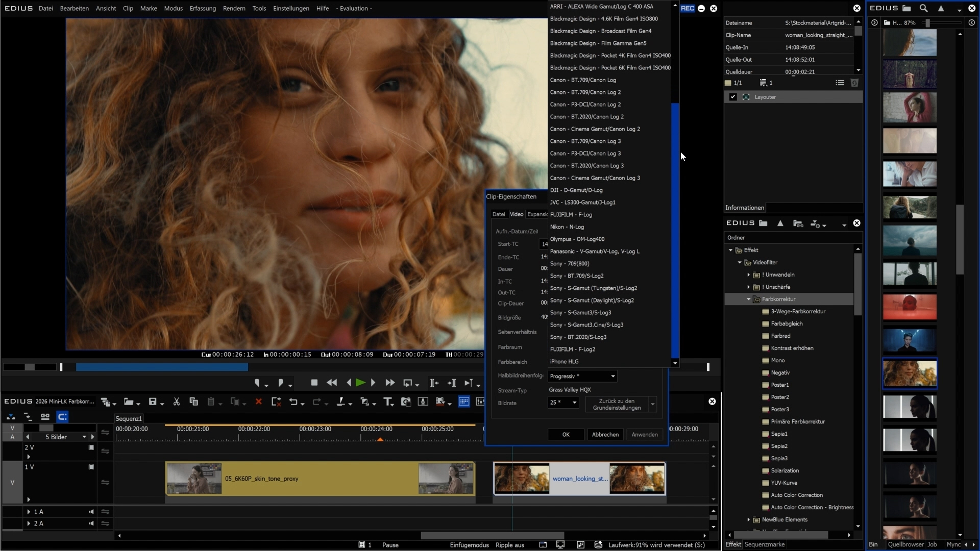Click the red delete X icon
This screenshot has height=551, width=980.
(x=259, y=402)
